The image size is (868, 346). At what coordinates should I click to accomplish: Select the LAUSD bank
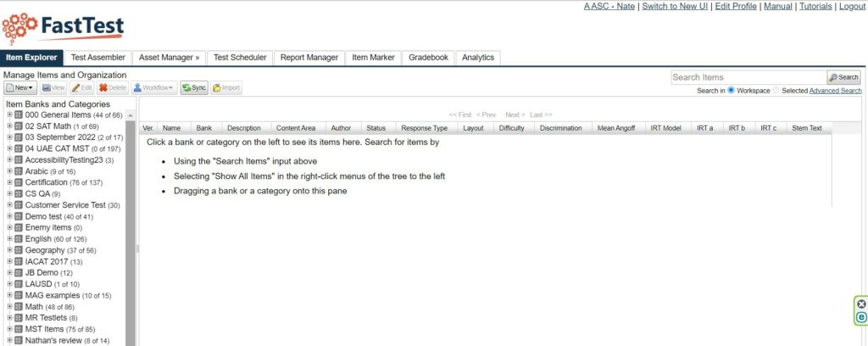pyautogui.click(x=52, y=284)
